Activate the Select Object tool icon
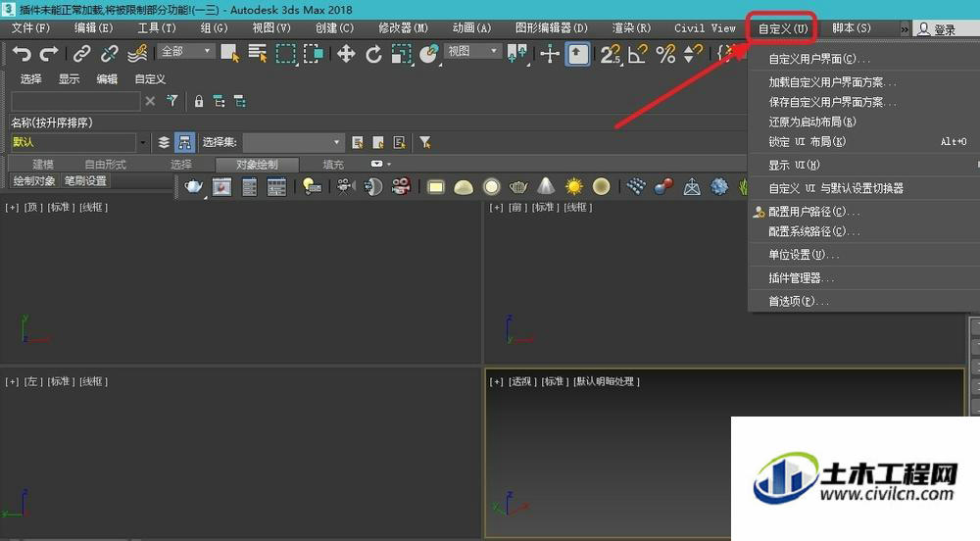The width and height of the screenshot is (980, 541). 230,54
